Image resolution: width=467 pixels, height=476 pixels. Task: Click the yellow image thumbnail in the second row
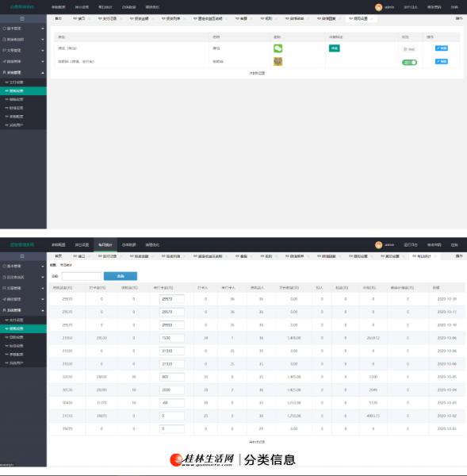coord(278,62)
